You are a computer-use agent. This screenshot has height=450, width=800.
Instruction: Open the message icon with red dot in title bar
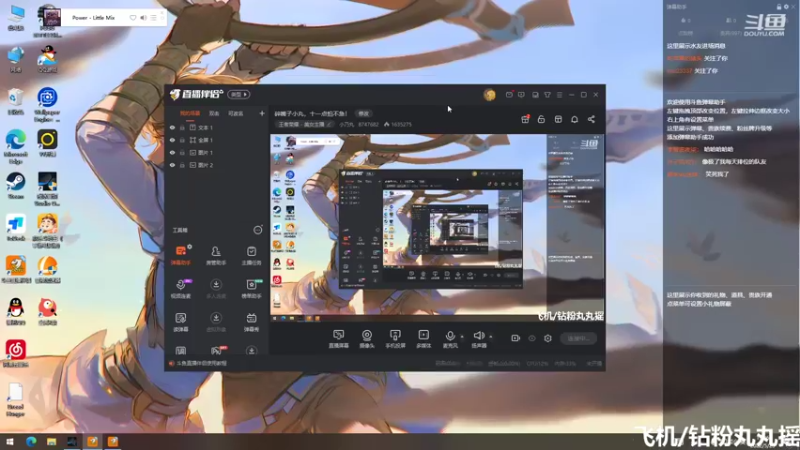coord(509,94)
